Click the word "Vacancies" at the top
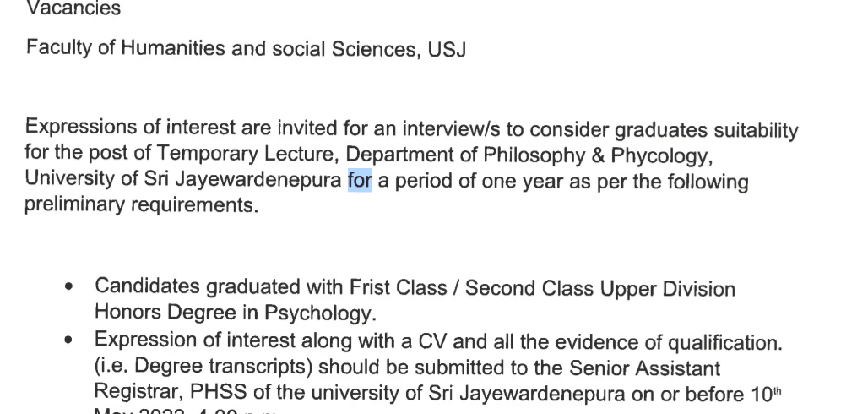Screen dimensions: 868x414 coord(73,9)
